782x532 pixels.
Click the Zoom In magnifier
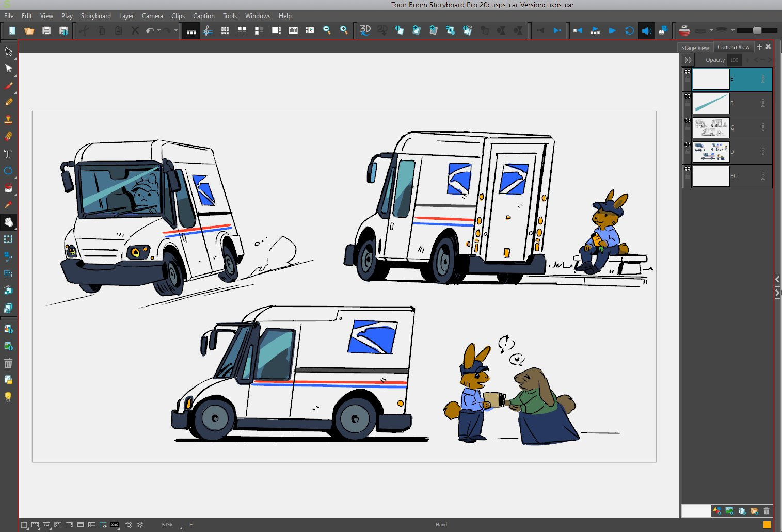click(x=344, y=30)
